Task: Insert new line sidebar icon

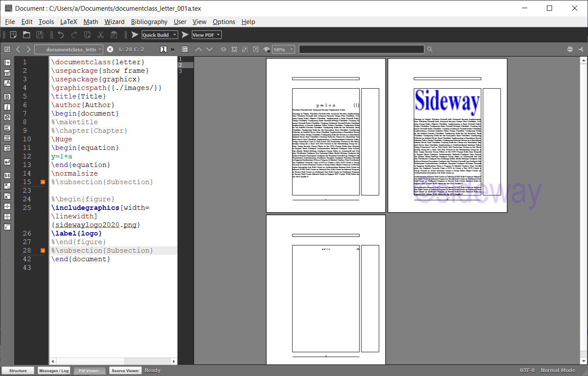Action: (7, 162)
